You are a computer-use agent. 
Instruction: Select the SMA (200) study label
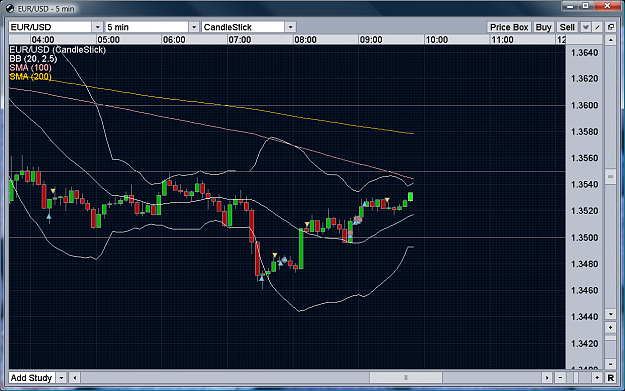(31, 77)
